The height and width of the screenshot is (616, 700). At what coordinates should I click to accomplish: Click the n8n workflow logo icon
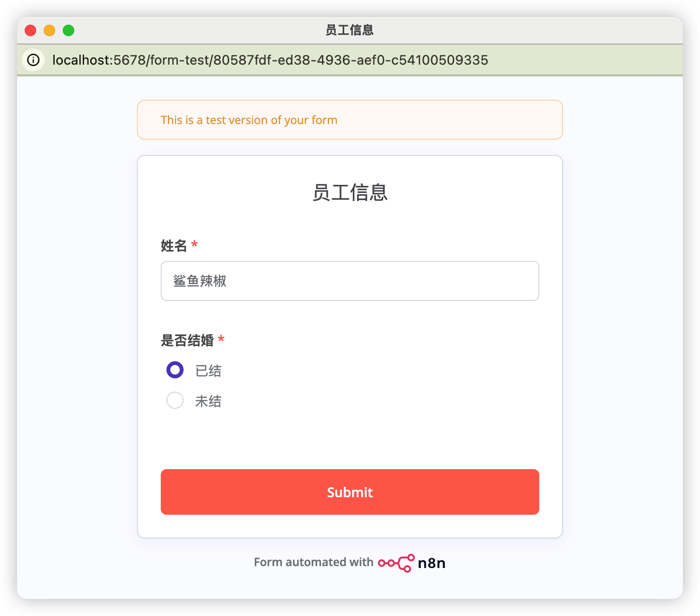396,563
